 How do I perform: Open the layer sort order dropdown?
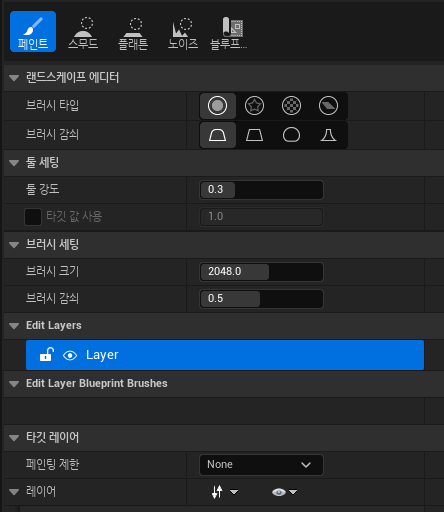pyautogui.click(x=225, y=492)
